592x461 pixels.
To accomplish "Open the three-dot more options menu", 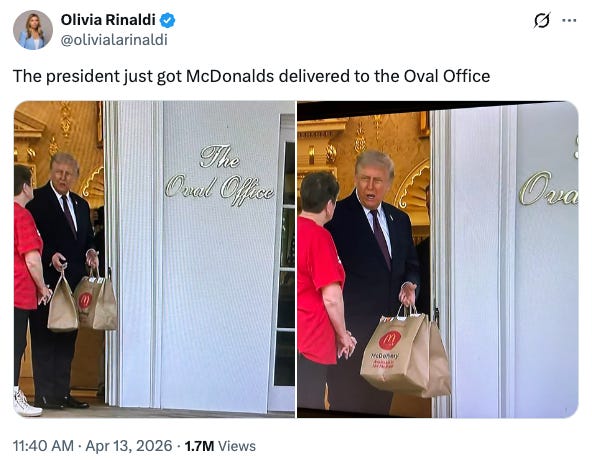I will 569,20.
